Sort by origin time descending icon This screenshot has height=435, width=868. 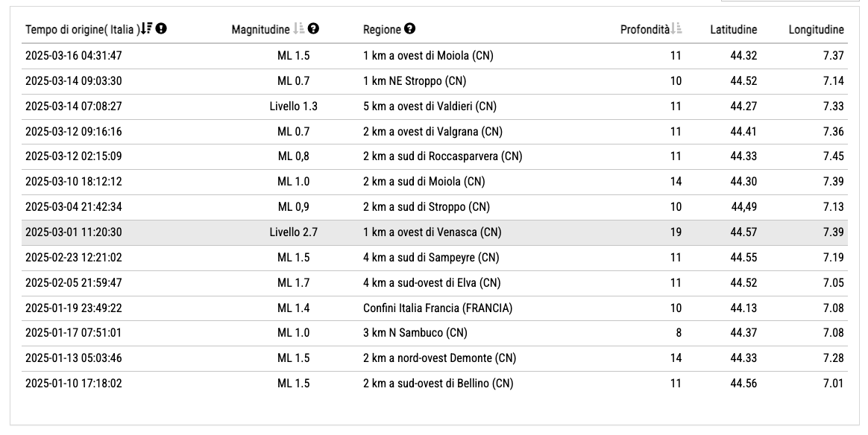pyautogui.click(x=146, y=29)
